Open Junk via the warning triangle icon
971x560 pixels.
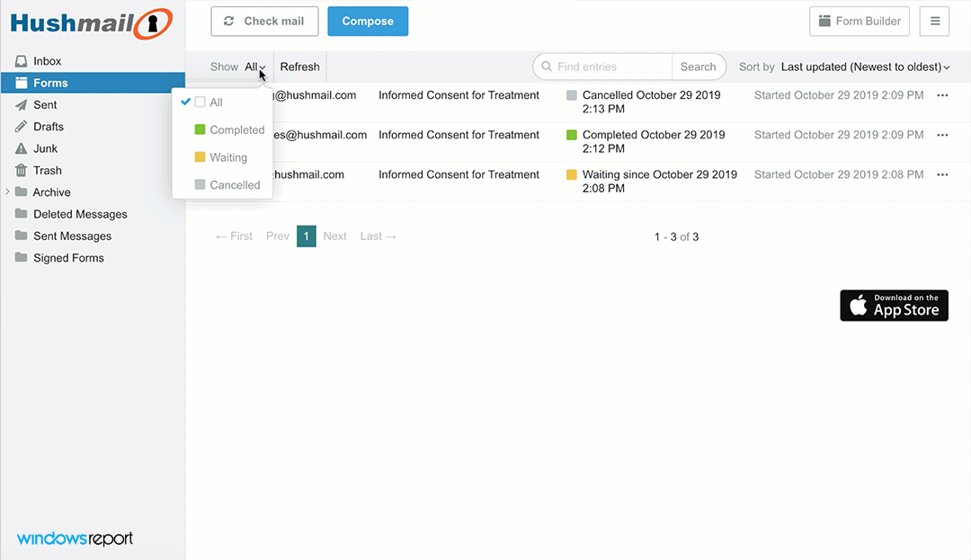pyautogui.click(x=21, y=148)
